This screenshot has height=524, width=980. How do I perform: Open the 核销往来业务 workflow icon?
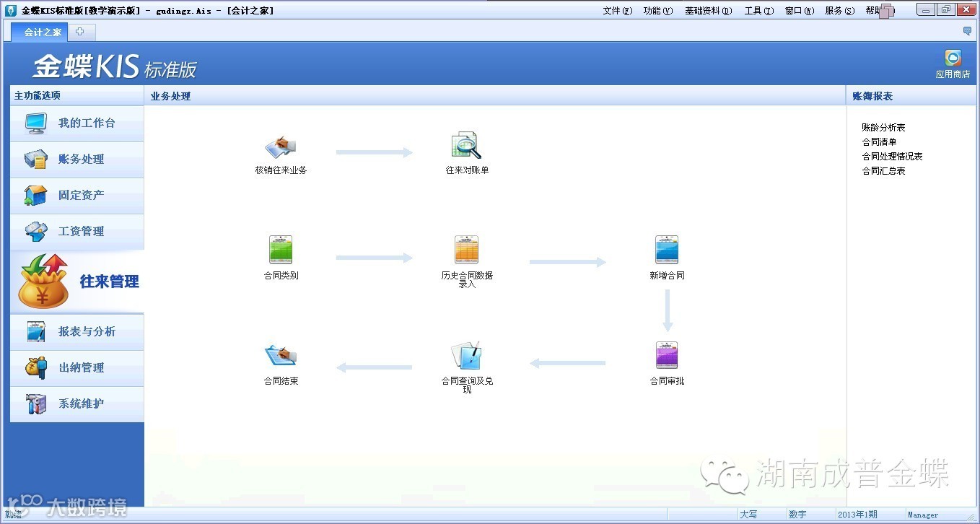pos(281,147)
